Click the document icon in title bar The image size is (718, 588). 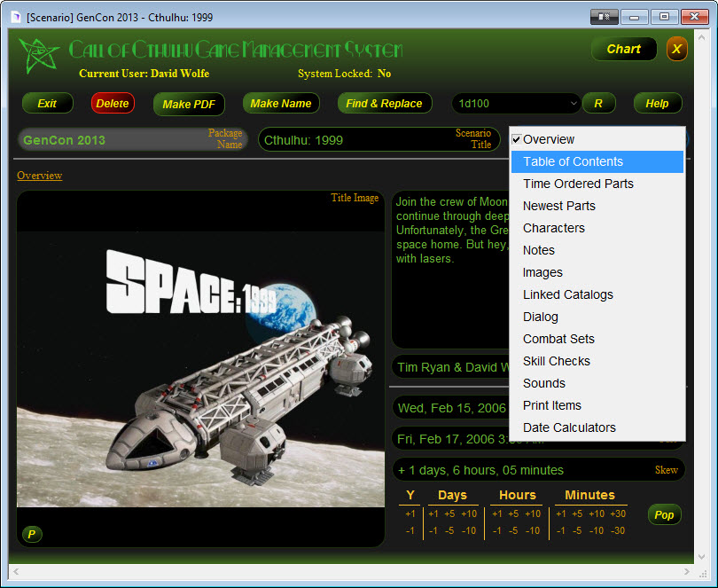coord(17,18)
